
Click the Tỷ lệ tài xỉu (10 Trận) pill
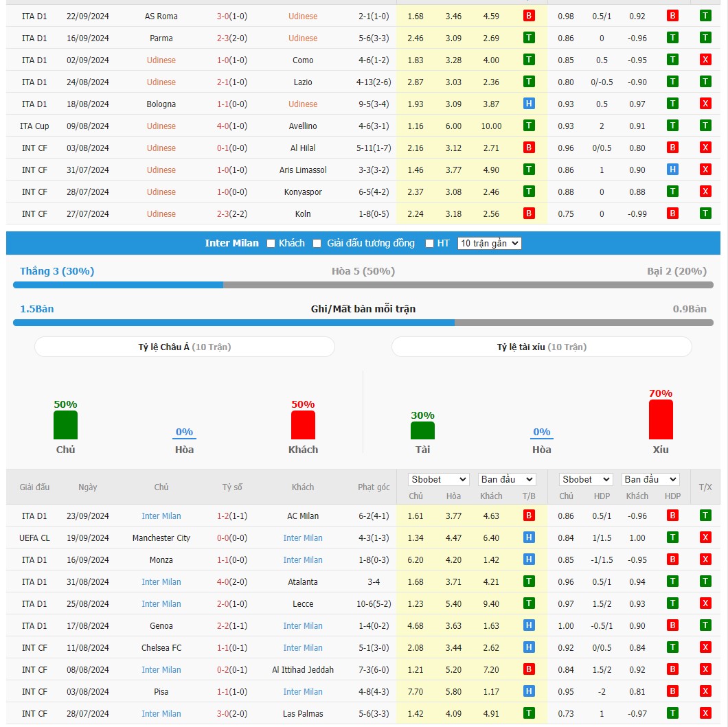pos(541,347)
